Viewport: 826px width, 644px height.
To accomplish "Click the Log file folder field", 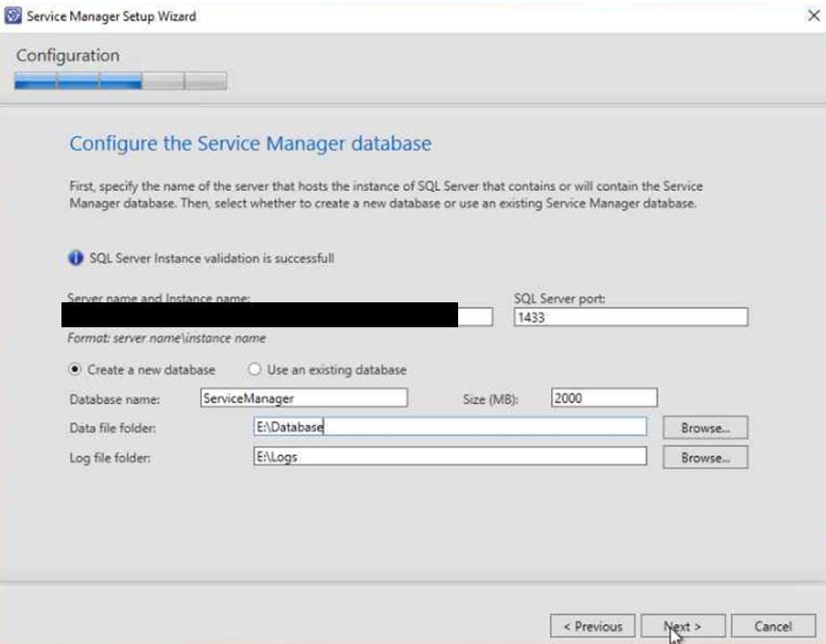I will (449, 456).
